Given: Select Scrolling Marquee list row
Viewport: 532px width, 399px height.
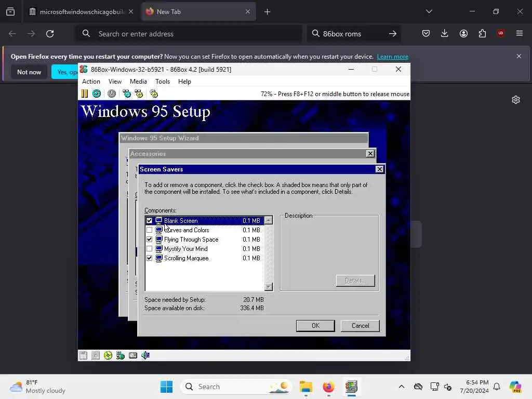Looking at the screenshot, I should pos(205,258).
